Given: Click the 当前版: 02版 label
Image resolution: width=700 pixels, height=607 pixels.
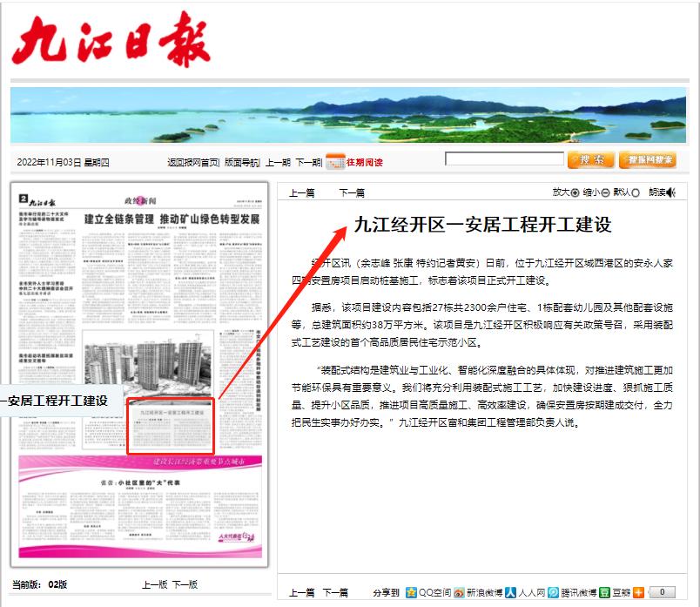Looking at the screenshot, I should point(39,584).
